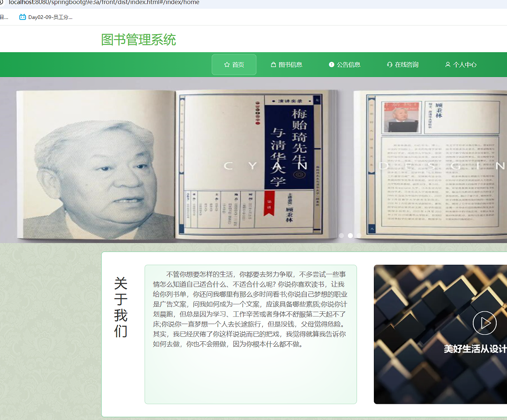The width and height of the screenshot is (507, 420).
Task: Select the first carousel indicator dot
Action: tap(341, 236)
